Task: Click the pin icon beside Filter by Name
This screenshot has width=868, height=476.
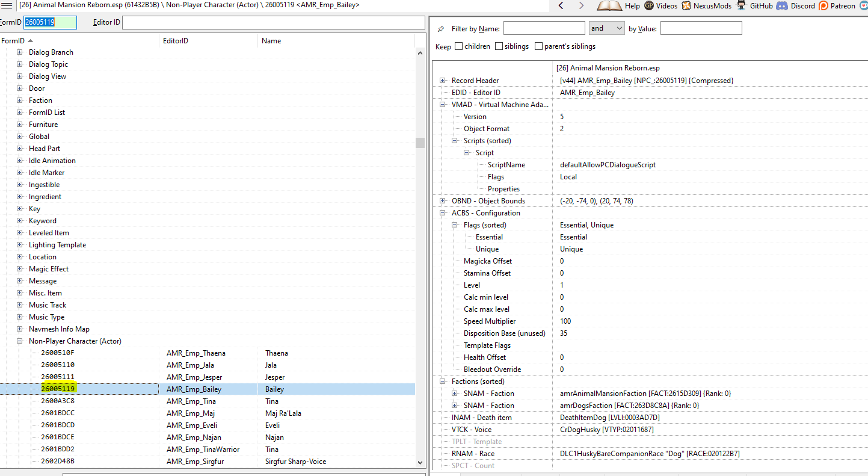Action: coord(441,28)
